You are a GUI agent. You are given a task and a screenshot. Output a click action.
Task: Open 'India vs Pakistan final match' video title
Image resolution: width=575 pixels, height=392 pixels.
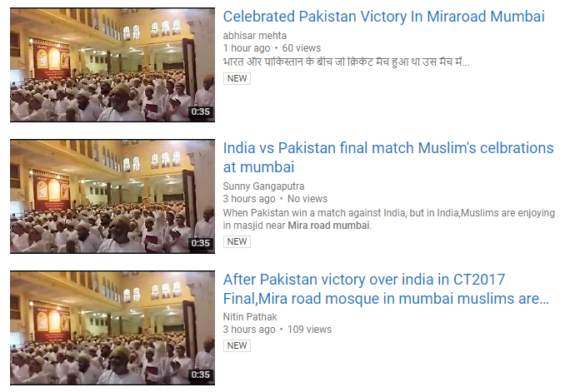[388, 157]
